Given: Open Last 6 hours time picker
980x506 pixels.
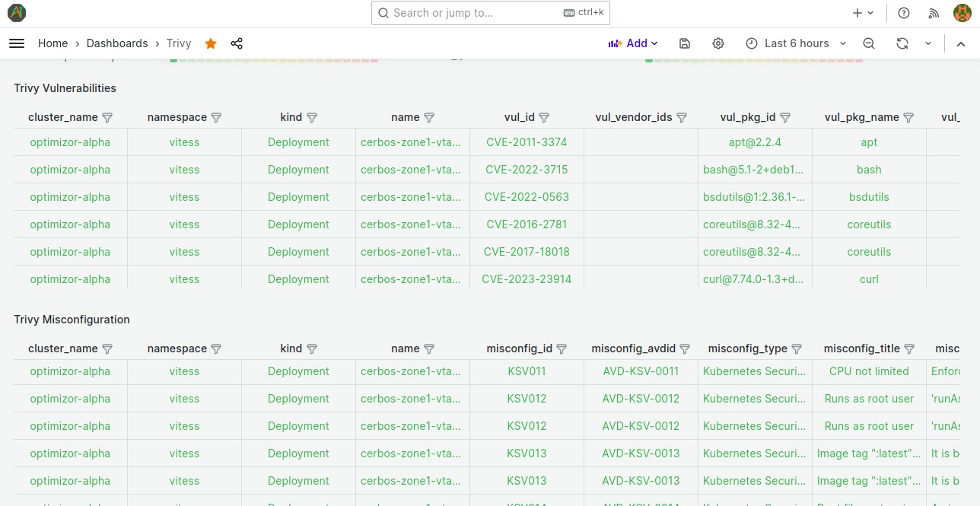Looking at the screenshot, I should click(796, 43).
